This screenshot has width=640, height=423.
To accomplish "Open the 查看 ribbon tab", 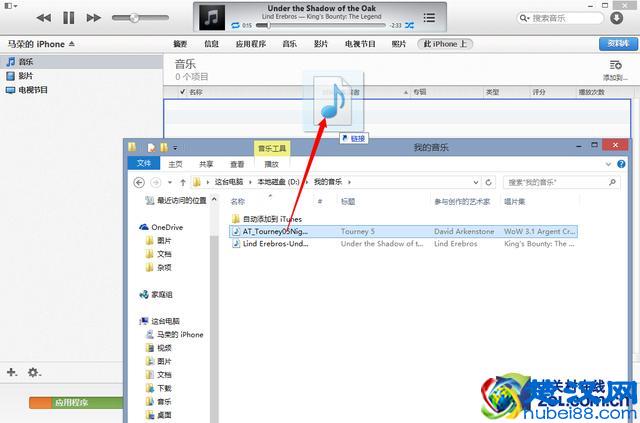I will coord(237,164).
